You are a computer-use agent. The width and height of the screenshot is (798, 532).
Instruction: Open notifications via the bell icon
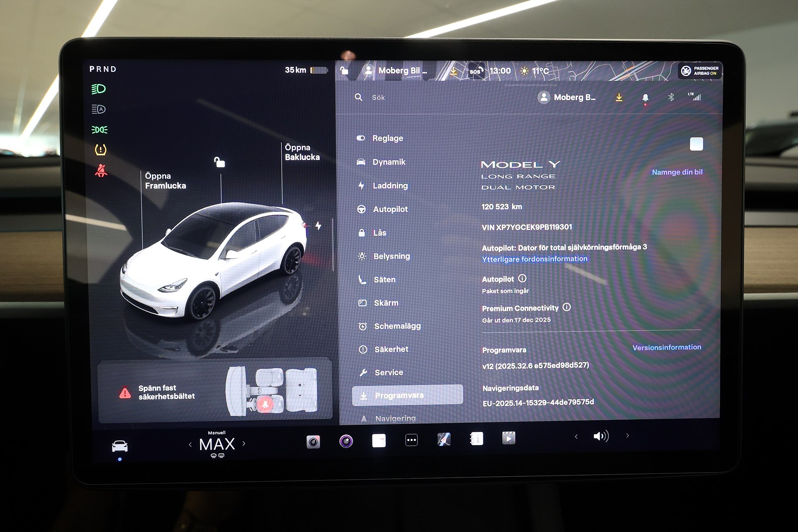(x=645, y=97)
